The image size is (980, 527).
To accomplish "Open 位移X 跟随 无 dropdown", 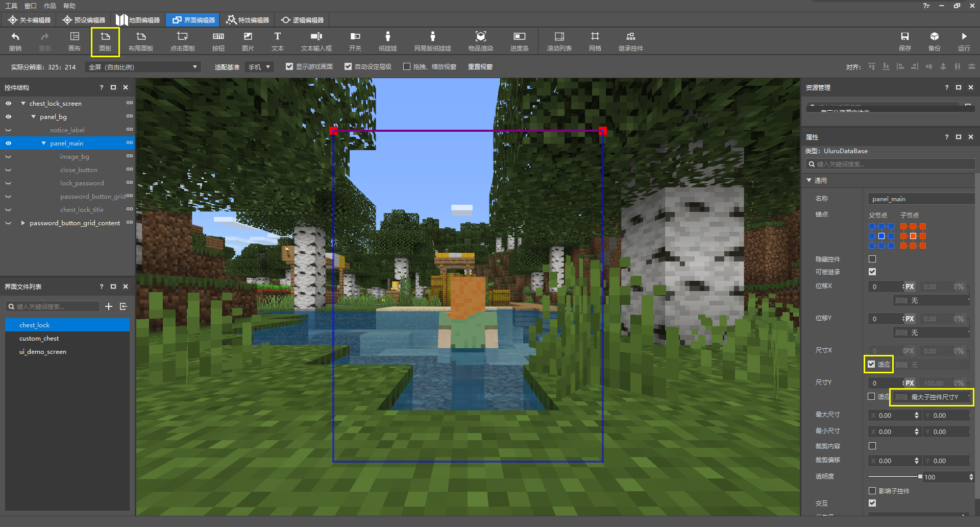I will pos(932,301).
